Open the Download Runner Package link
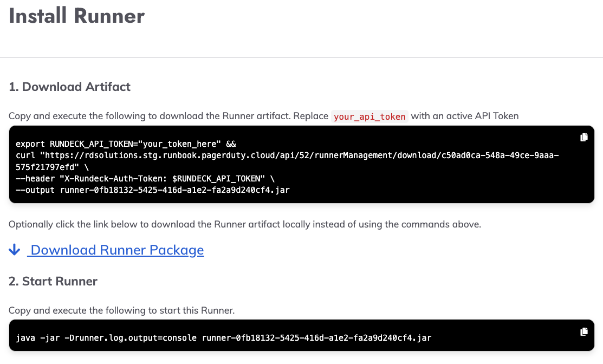The height and width of the screenshot is (364, 603). click(117, 250)
